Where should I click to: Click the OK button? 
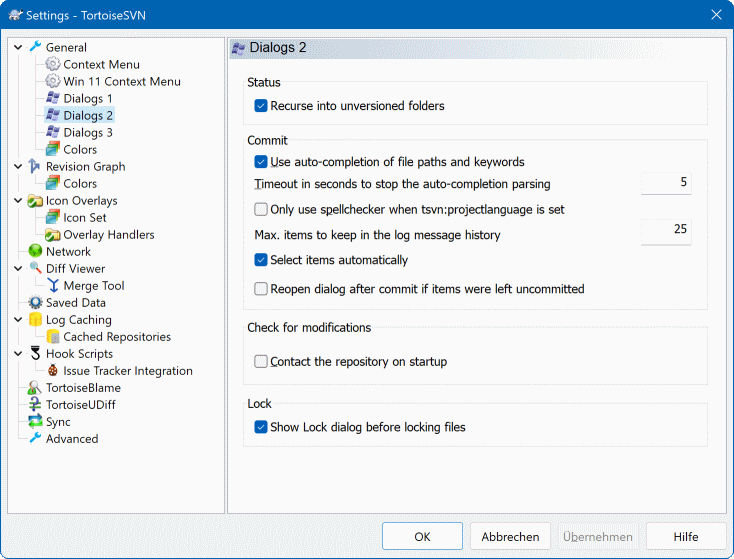click(x=422, y=537)
